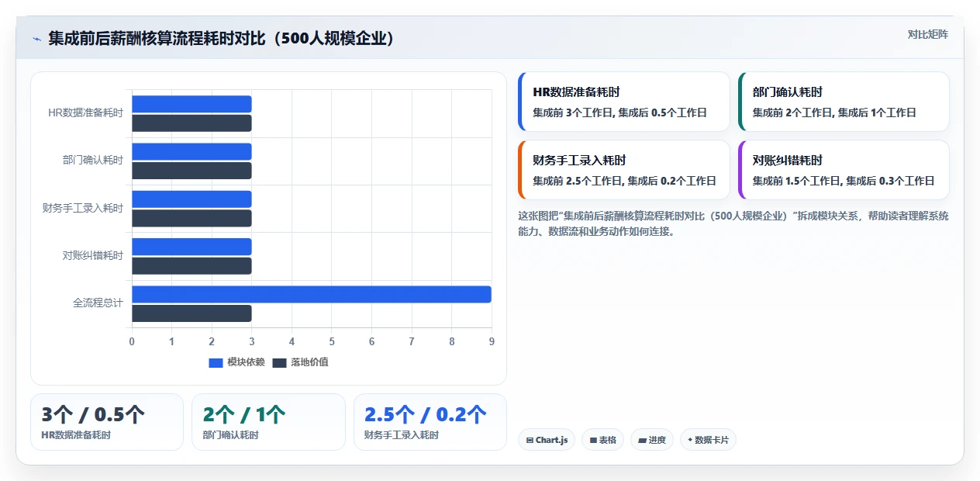
Task: Open the 对账纠错耗时 info card
Action: pos(844,170)
